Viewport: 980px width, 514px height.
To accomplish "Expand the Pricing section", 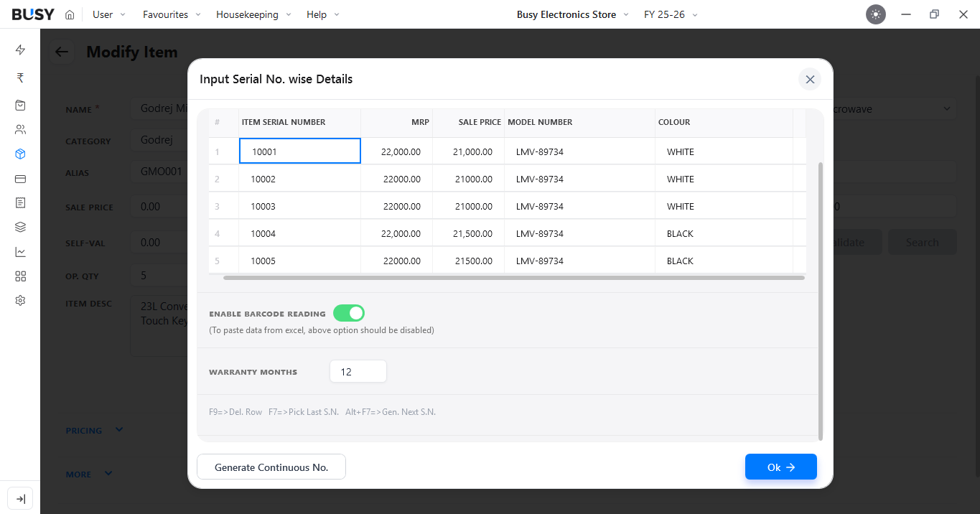I will click(94, 431).
